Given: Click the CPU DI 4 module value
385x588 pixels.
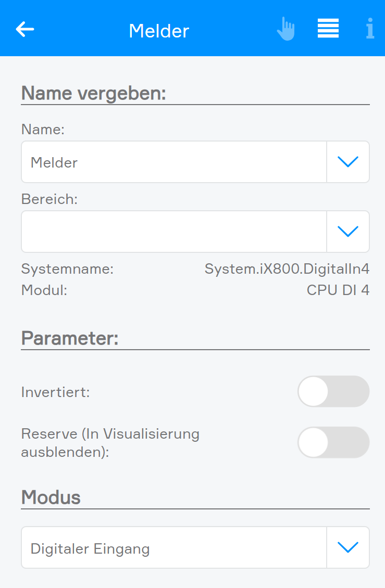Looking at the screenshot, I should (x=338, y=290).
